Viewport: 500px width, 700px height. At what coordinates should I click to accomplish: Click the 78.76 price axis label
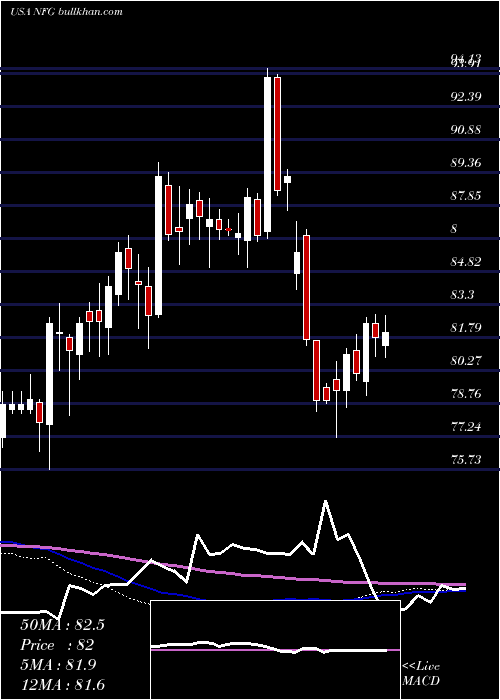[x=466, y=394]
